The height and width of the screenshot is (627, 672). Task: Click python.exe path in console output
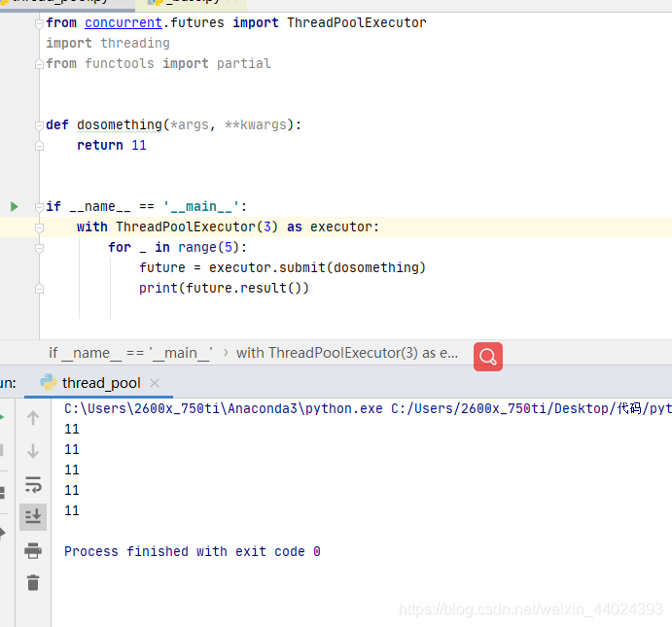(x=224, y=408)
